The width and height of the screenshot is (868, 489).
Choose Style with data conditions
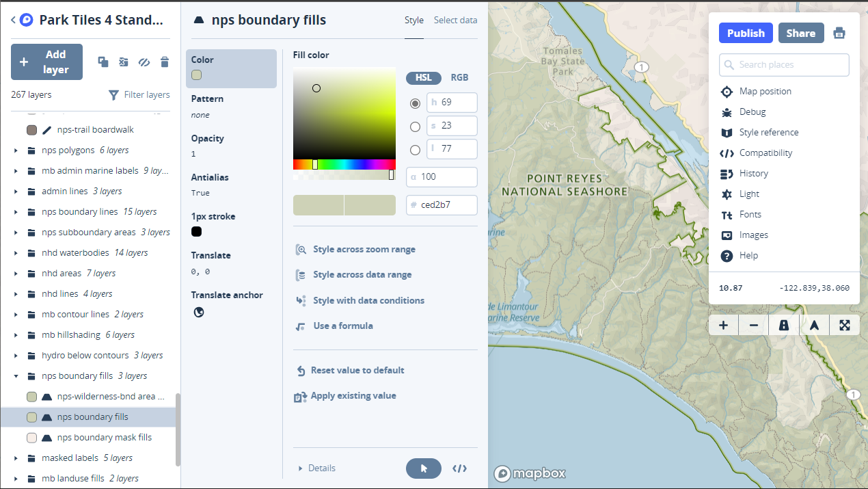pyautogui.click(x=360, y=301)
